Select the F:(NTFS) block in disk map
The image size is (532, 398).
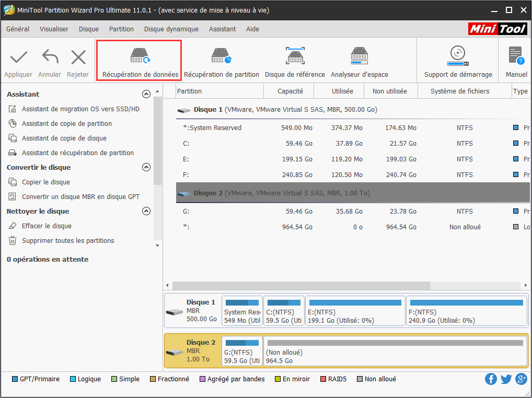466,311
